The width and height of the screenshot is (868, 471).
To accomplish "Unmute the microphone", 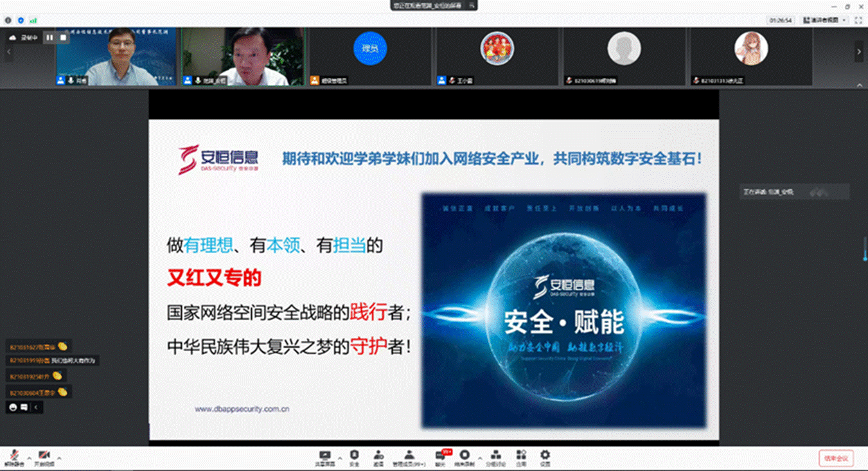I will (x=13, y=457).
